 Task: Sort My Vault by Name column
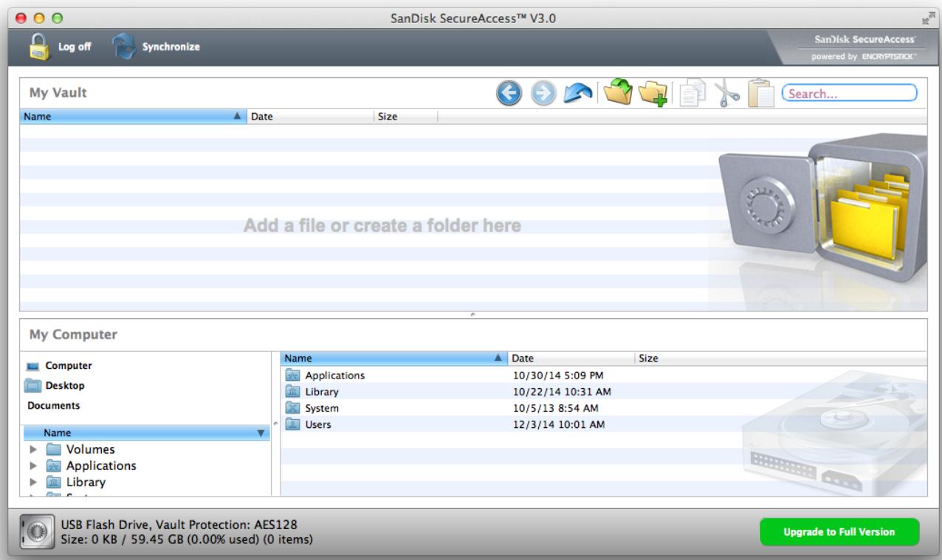(134, 117)
